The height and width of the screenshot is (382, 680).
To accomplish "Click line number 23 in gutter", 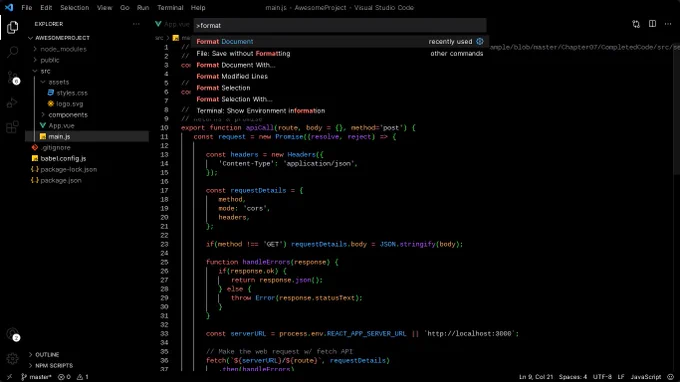I will [x=164, y=244].
